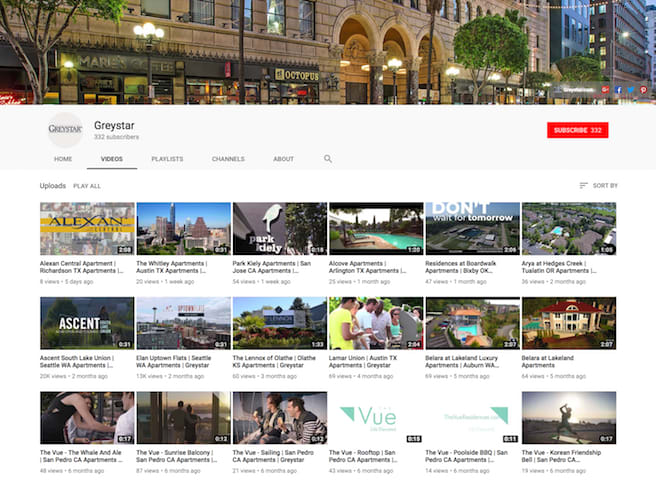Click Play All next to Uploads
Viewport: 656px width, 480px height.
tap(87, 186)
